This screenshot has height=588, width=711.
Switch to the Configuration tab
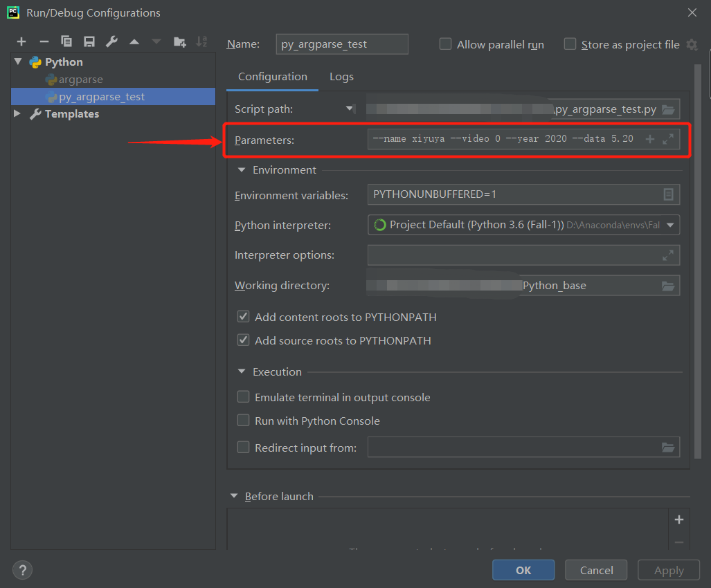pyautogui.click(x=273, y=77)
